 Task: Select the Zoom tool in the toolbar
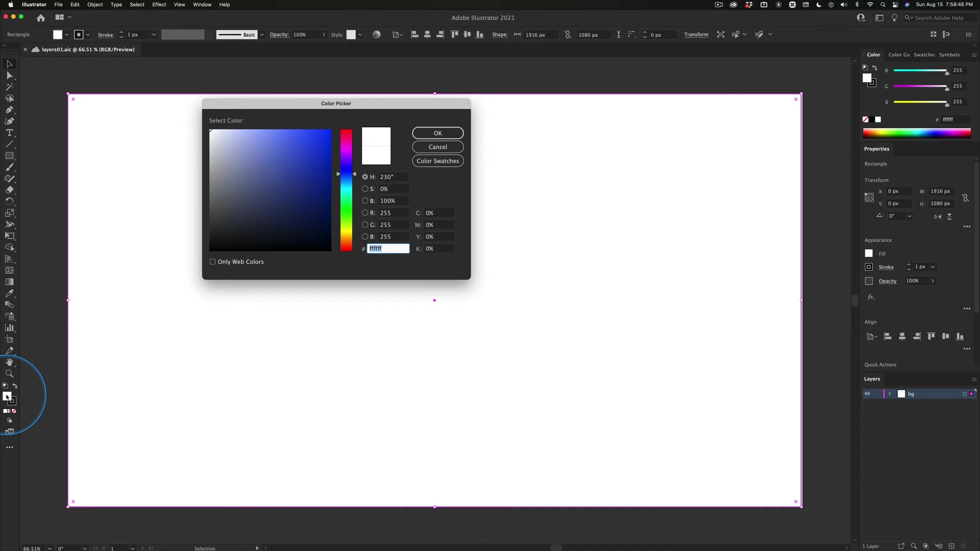[x=10, y=374]
